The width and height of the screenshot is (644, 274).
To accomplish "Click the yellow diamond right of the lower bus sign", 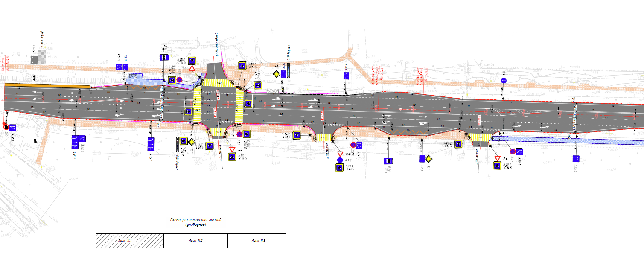I will [x=428, y=159].
